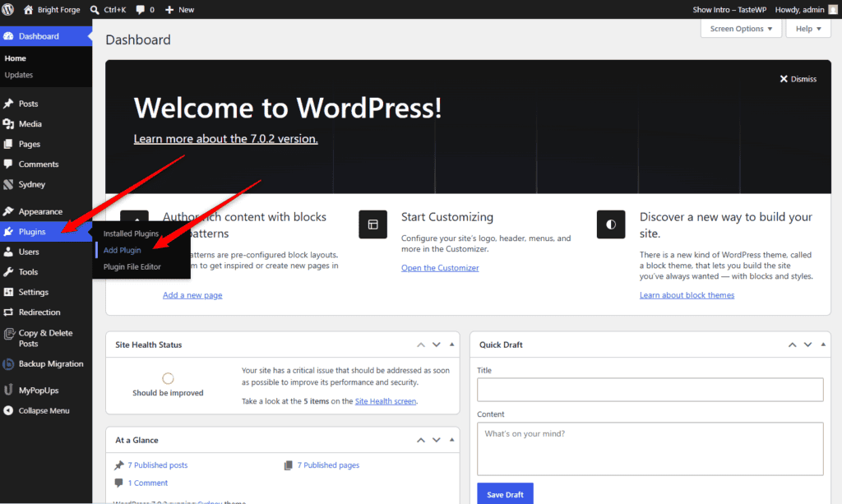Open Posts via the pushpin icon
This screenshot has width=842, height=504.
[8, 104]
